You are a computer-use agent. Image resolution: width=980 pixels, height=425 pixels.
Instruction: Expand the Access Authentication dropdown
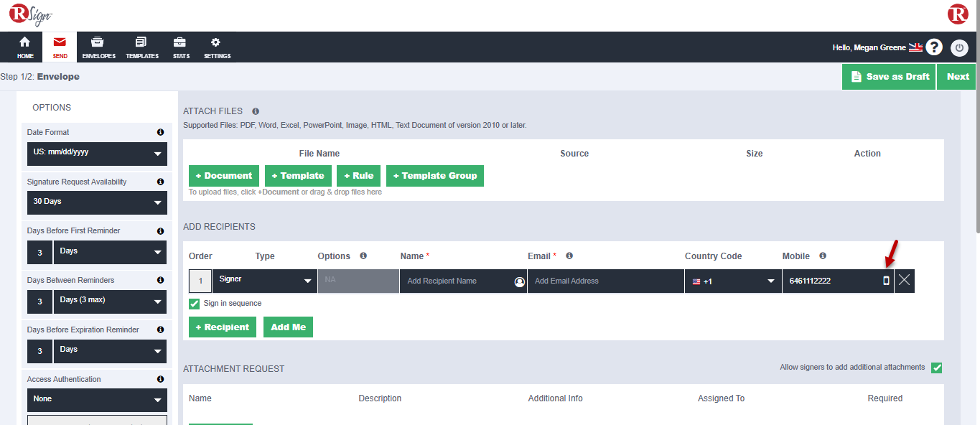click(x=97, y=400)
